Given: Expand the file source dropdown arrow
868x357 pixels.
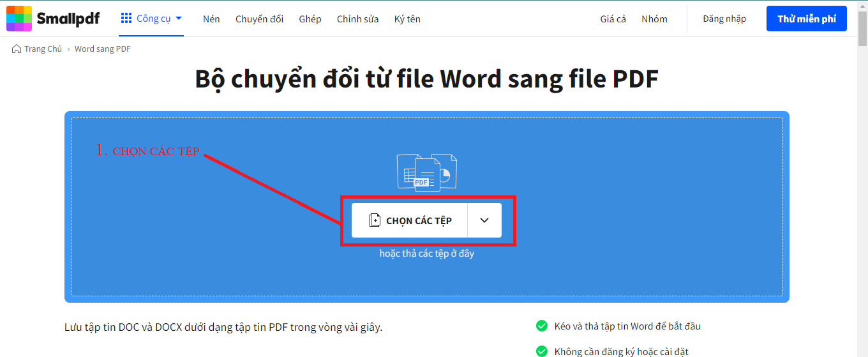Looking at the screenshot, I should tap(484, 220).
